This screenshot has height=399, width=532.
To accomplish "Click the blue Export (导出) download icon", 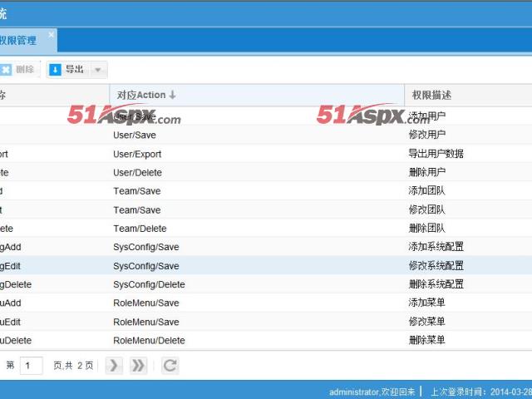I will pyautogui.click(x=56, y=70).
